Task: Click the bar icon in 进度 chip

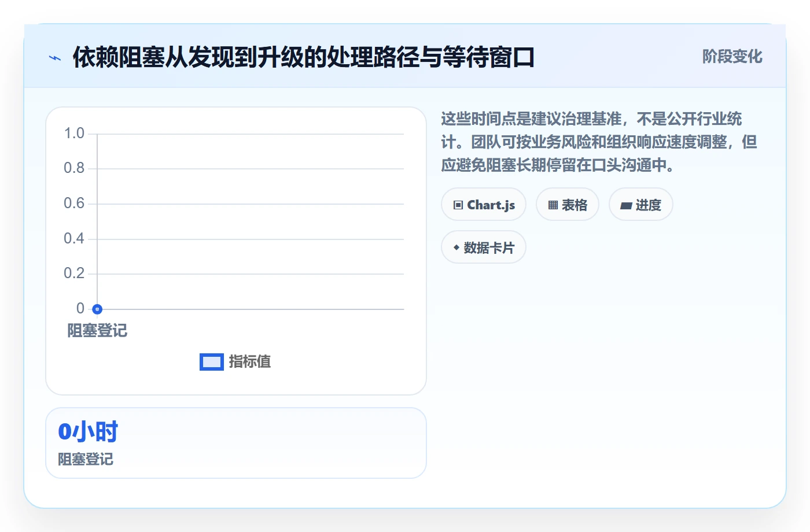Action: (626, 206)
